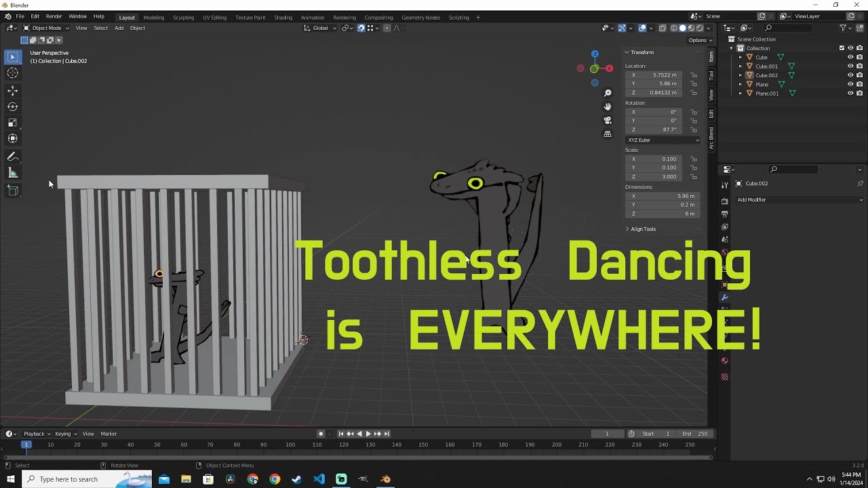The image size is (868, 488).
Task: Open the Add Modifier dropdown
Action: pos(800,200)
